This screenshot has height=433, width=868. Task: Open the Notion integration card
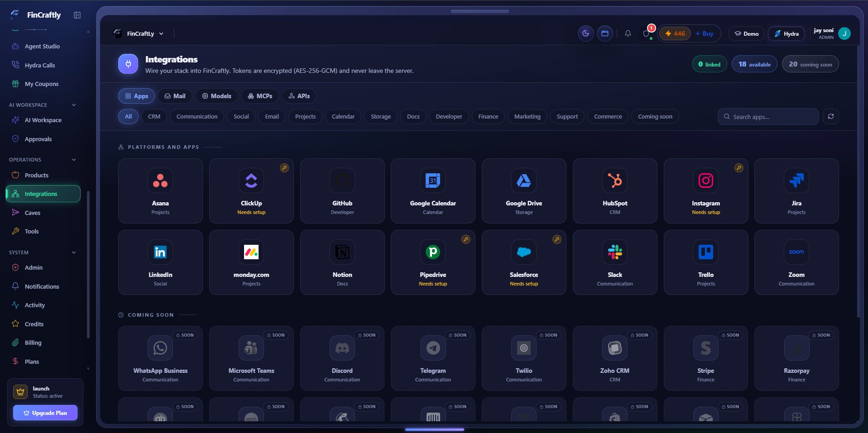[x=342, y=262]
